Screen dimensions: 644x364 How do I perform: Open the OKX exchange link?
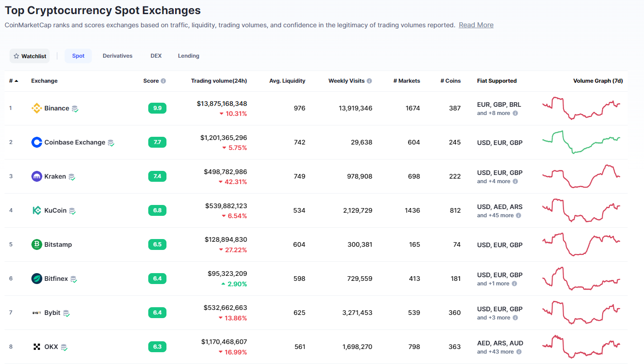(x=51, y=347)
